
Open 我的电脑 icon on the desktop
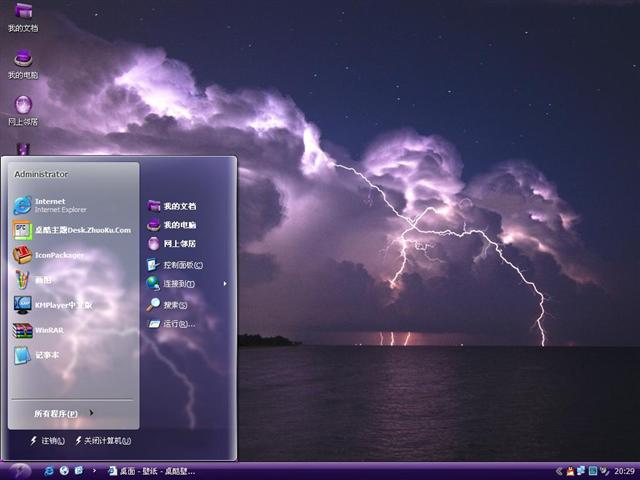[23, 62]
